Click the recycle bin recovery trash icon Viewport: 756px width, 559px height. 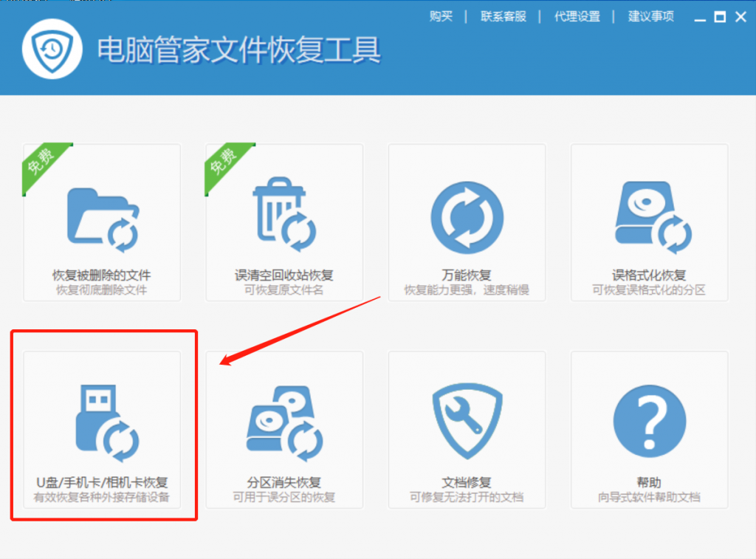point(284,215)
